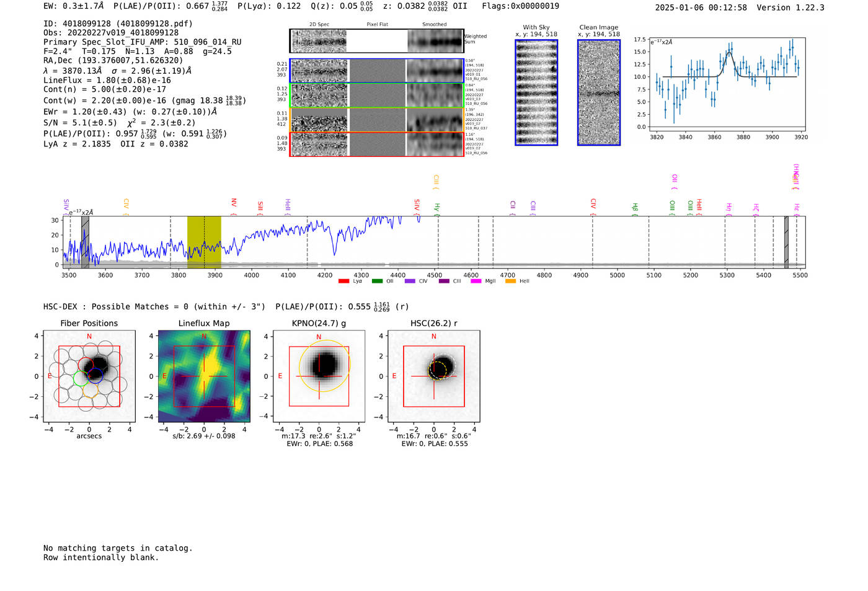Click the Primary Spec_Slot_IFU_AMP line
This screenshot has width=868, height=591.
click(143, 42)
